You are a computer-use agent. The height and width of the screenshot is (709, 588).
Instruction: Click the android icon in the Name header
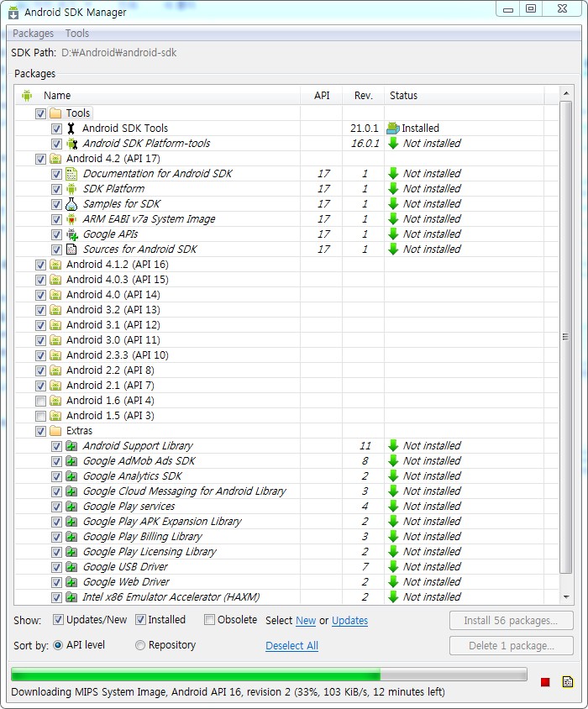(x=27, y=96)
